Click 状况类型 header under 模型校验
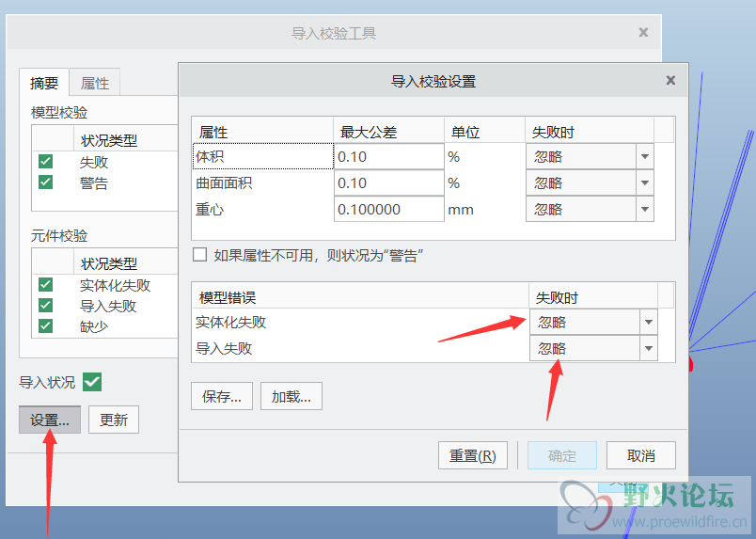 [109, 140]
